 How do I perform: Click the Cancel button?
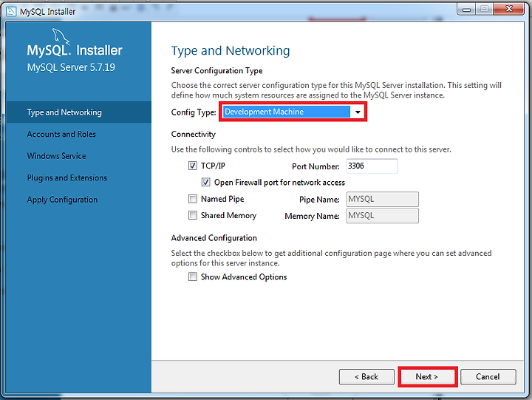(488, 376)
